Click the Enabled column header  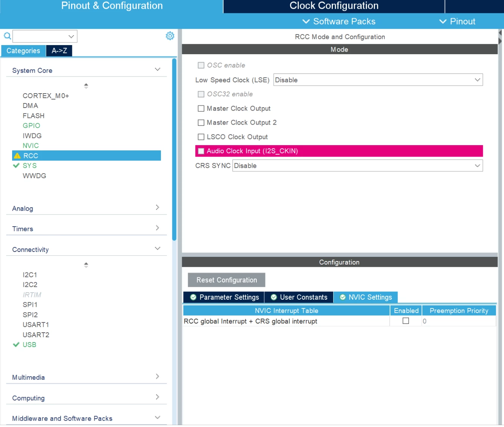(406, 311)
